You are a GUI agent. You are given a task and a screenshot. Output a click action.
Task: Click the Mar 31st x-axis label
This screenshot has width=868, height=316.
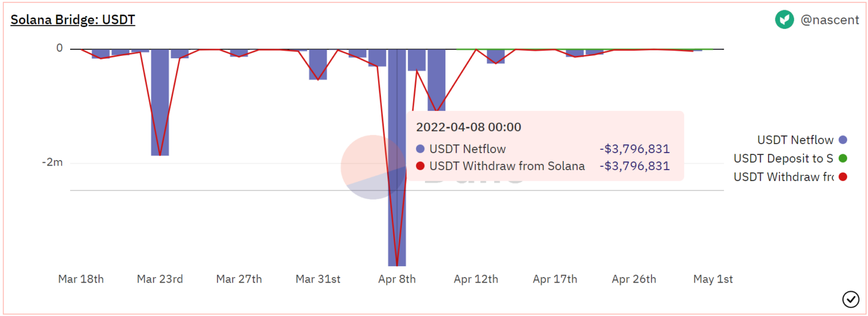click(318, 279)
